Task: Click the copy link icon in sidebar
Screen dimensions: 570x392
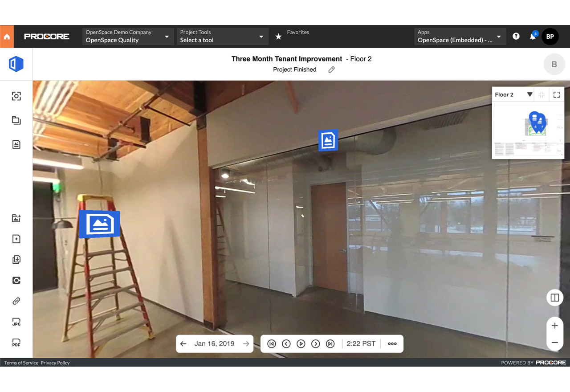Action: [x=16, y=301]
